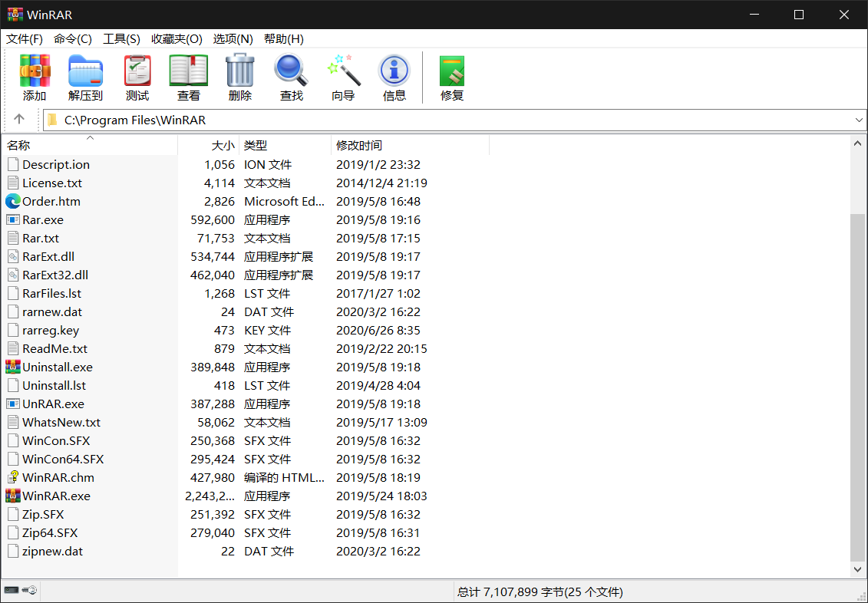Sort by 修改时间 column header
This screenshot has width=868, height=603.
coord(410,145)
